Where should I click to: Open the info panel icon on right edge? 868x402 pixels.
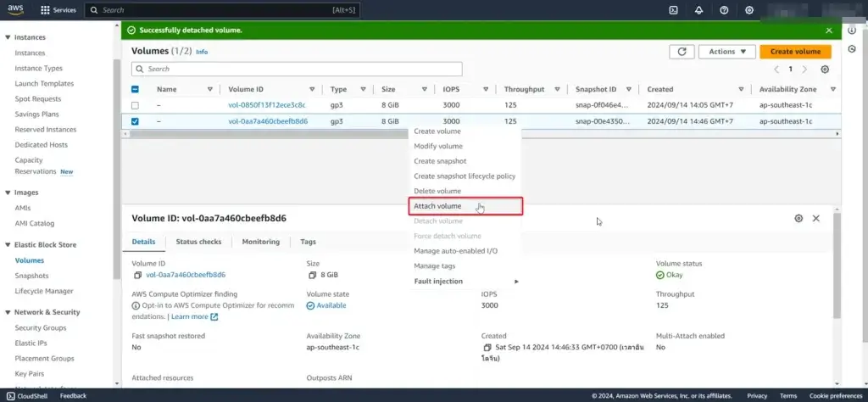tap(852, 31)
